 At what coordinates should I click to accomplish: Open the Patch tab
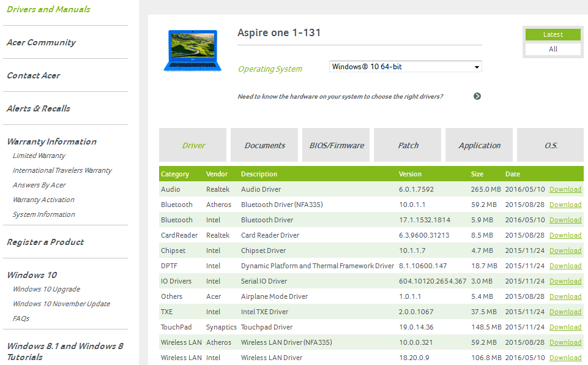(x=408, y=145)
